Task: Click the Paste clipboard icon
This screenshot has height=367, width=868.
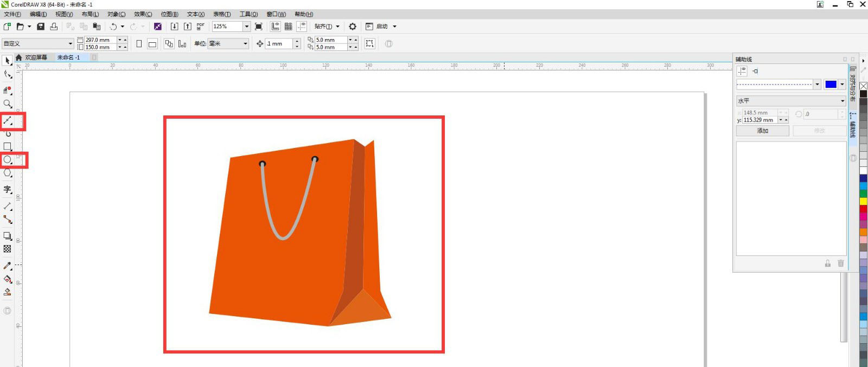Action: tap(97, 26)
